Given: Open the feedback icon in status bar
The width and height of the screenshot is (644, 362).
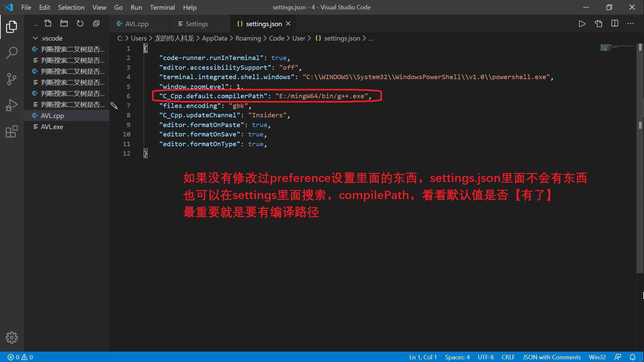Looking at the screenshot, I should pos(618,357).
